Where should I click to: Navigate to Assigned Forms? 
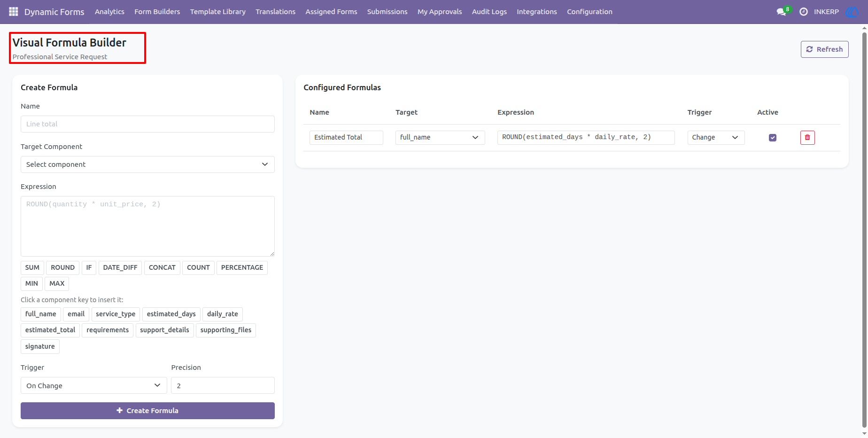pyautogui.click(x=332, y=12)
